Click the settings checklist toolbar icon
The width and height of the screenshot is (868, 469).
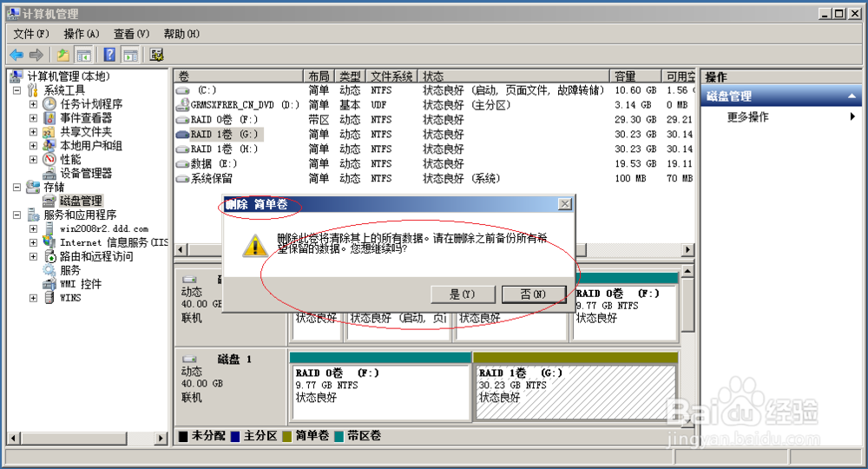(156, 55)
